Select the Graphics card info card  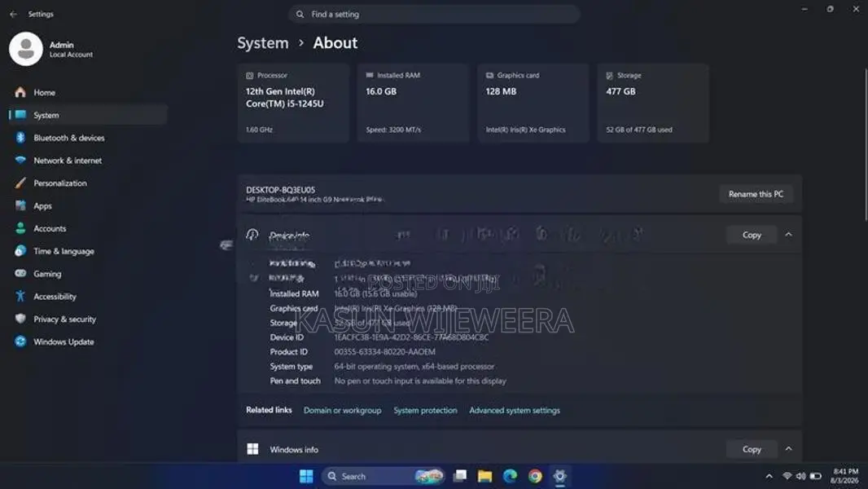533,103
